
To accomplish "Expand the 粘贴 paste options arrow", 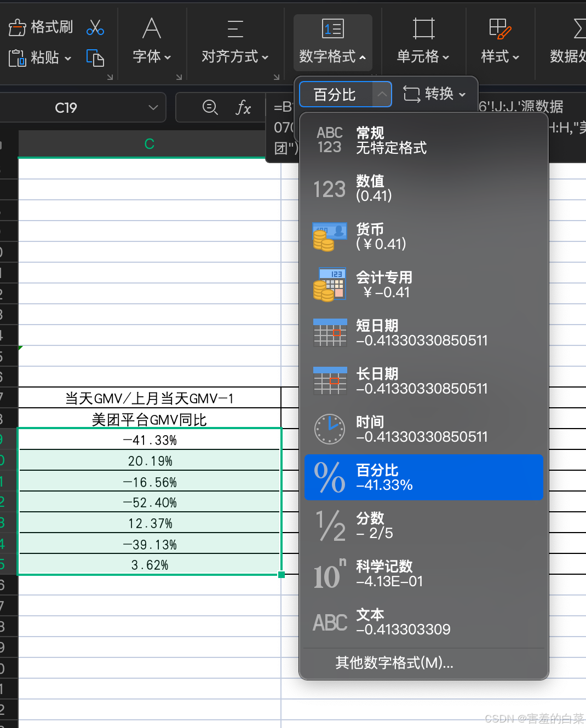I will point(68,58).
